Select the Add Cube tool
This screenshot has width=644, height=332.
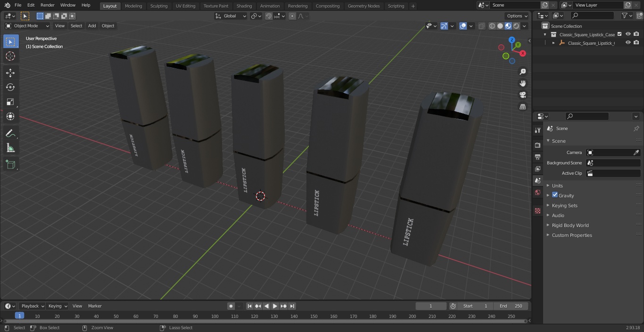coord(10,165)
